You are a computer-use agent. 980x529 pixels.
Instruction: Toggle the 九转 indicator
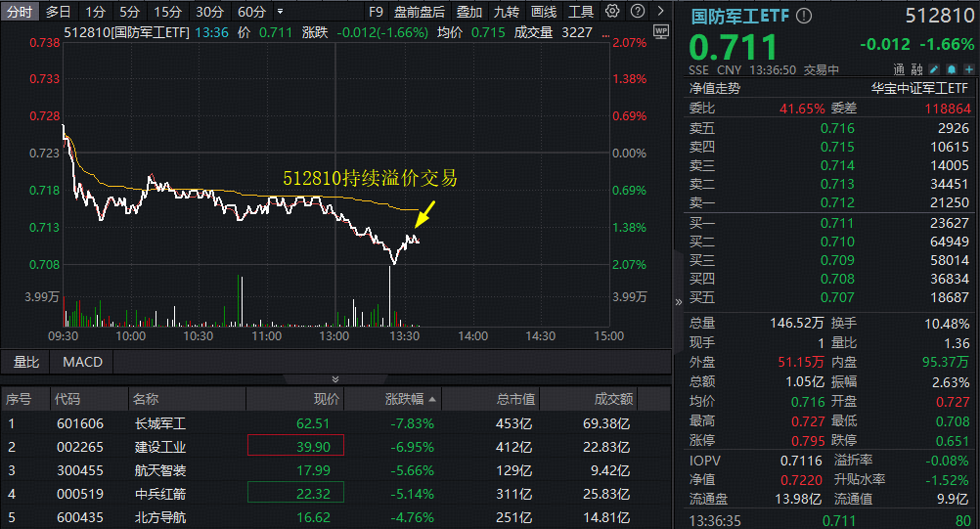click(x=506, y=12)
